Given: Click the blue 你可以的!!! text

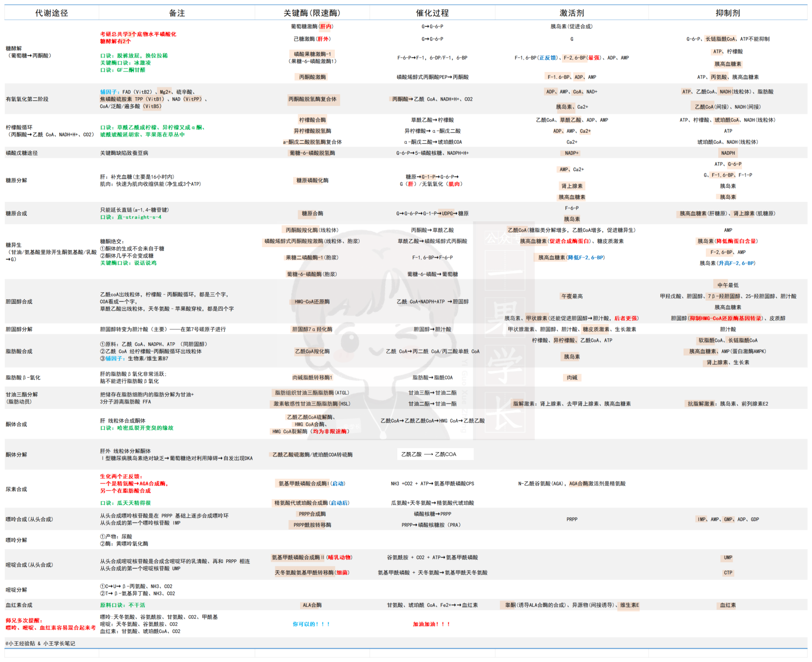Looking at the screenshot, I should [x=311, y=624].
